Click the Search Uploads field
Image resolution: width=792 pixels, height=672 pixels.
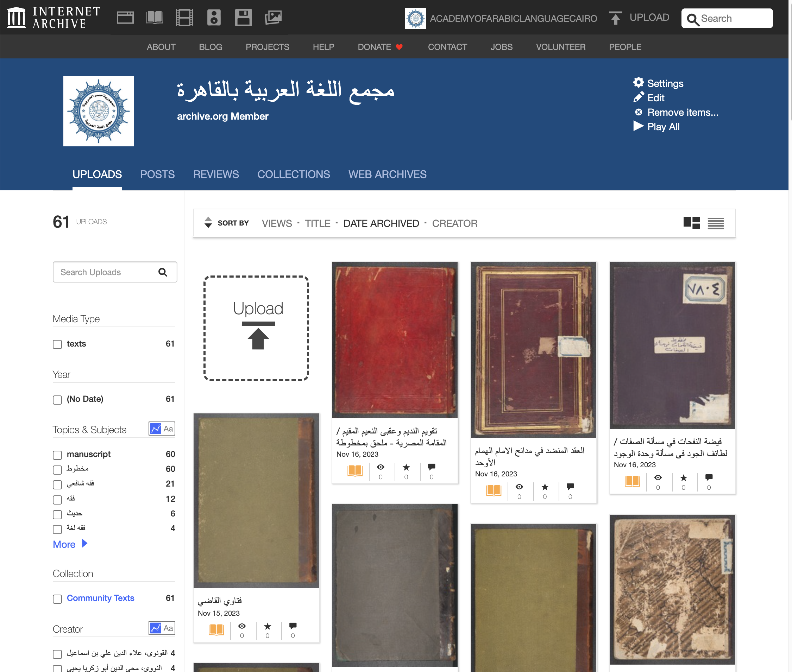click(x=115, y=272)
